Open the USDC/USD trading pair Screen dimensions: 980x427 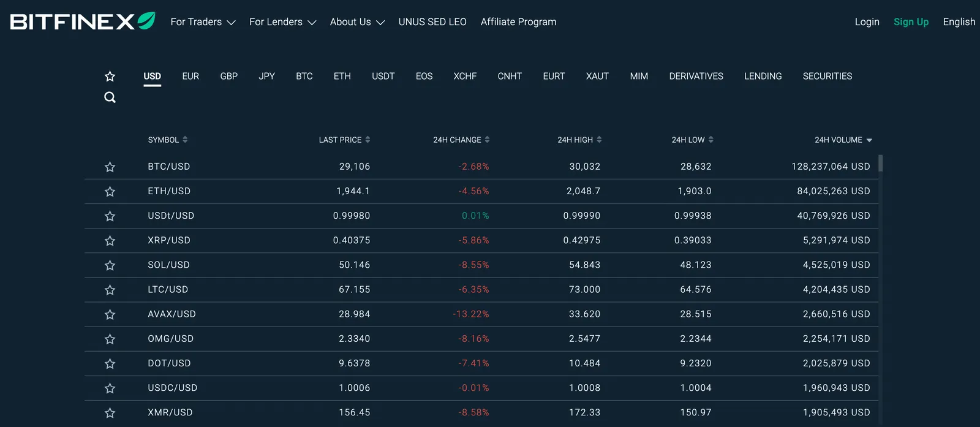[x=173, y=388]
